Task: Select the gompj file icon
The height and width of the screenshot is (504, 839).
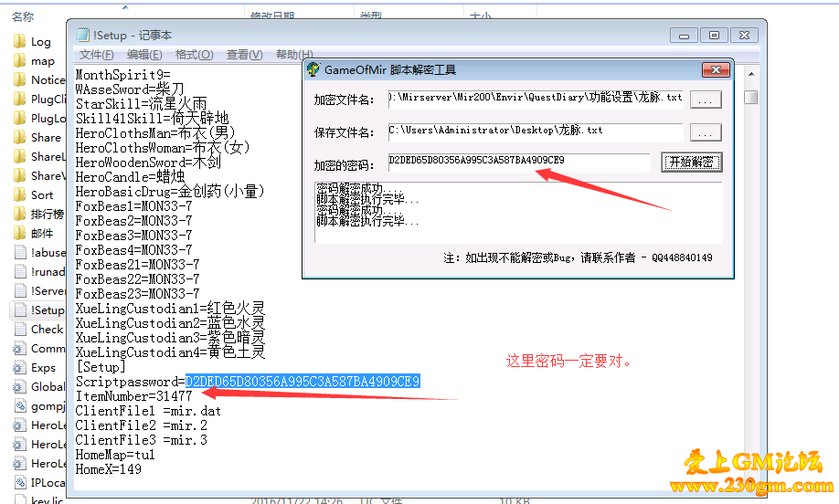Action: point(20,405)
